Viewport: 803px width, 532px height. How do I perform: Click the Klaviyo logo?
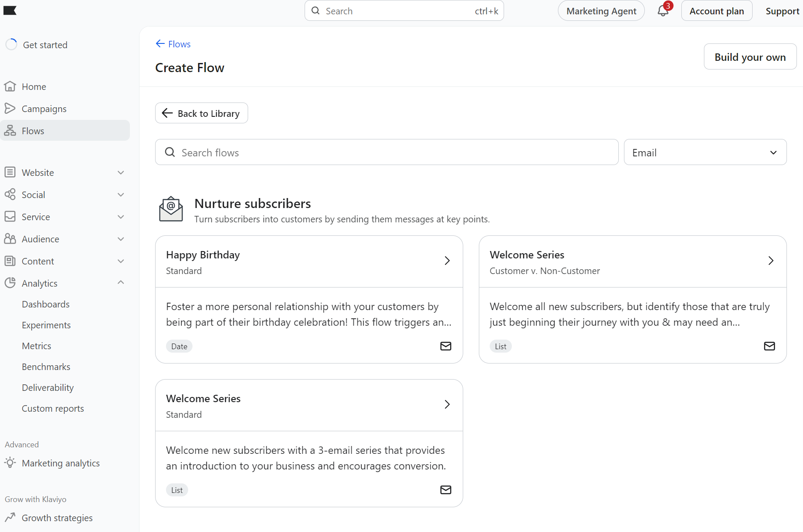[10, 10]
